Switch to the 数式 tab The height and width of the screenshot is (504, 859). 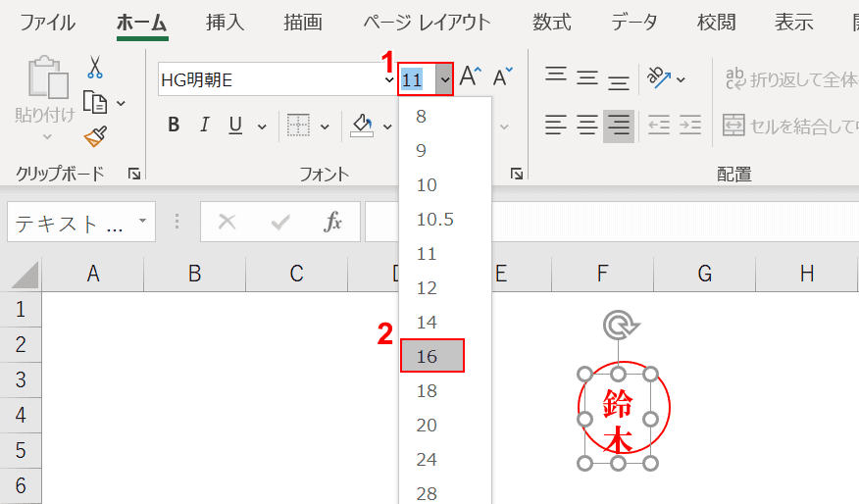[552, 23]
